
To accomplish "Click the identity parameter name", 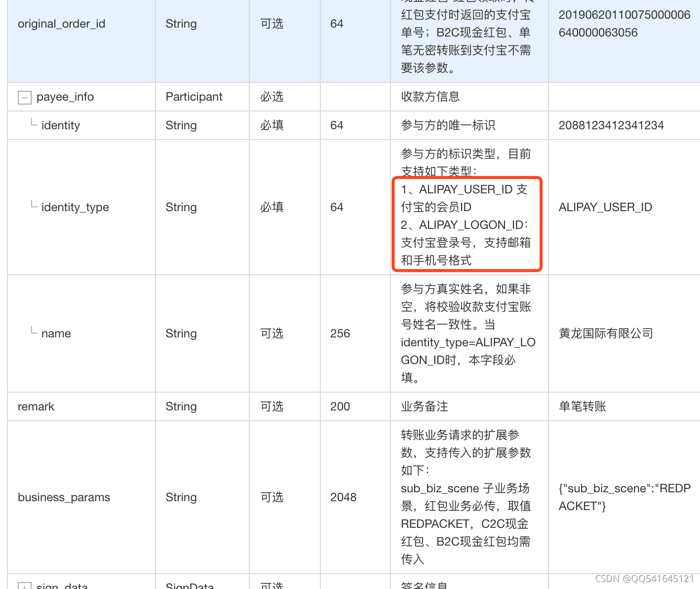I will pyautogui.click(x=61, y=125).
